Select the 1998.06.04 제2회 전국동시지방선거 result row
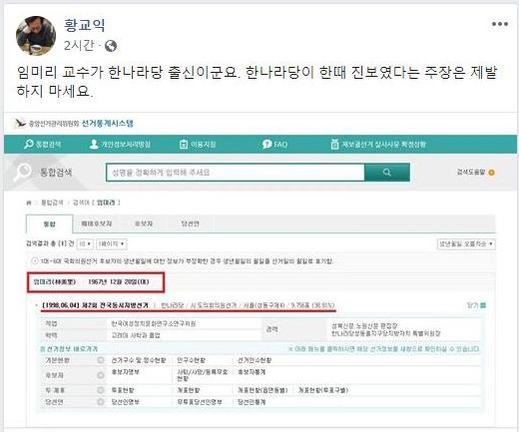The width and height of the screenshot is (519, 432). [x=188, y=305]
